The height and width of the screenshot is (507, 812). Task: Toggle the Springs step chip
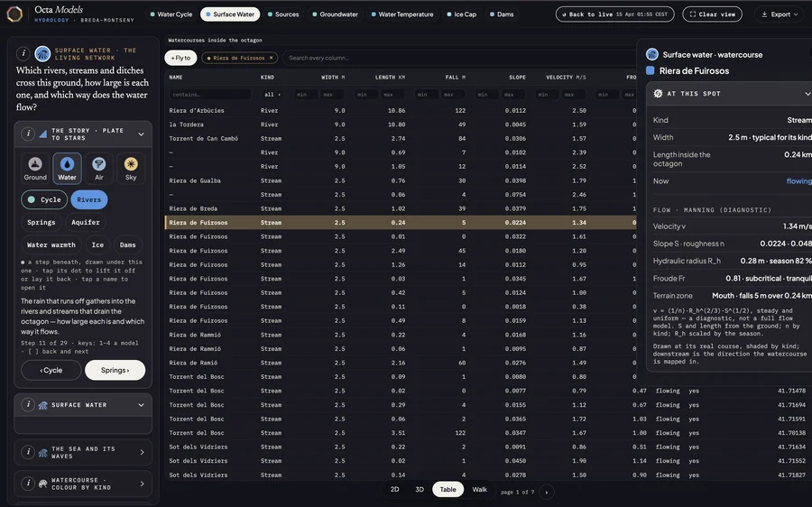pos(42,222)
